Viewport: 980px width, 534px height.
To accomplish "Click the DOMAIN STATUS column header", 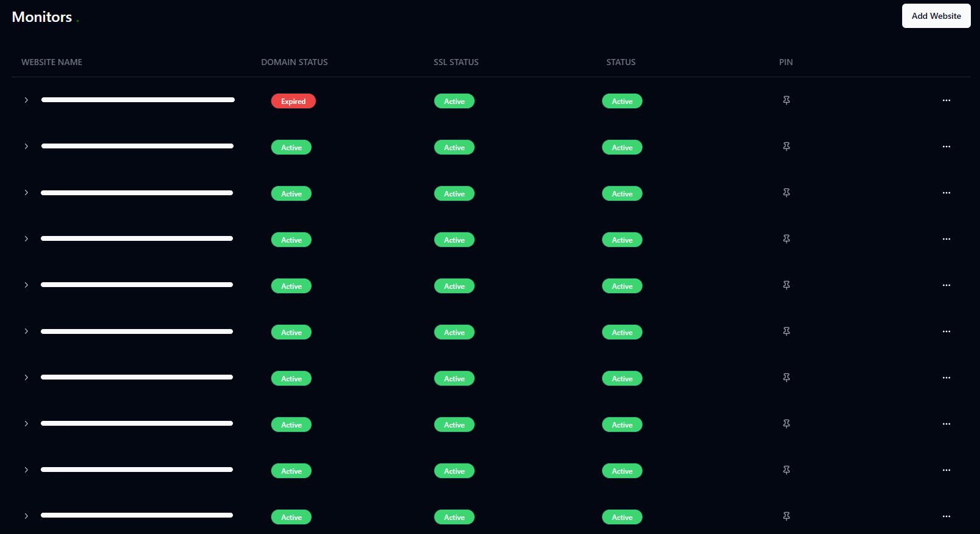I will 294,62.
